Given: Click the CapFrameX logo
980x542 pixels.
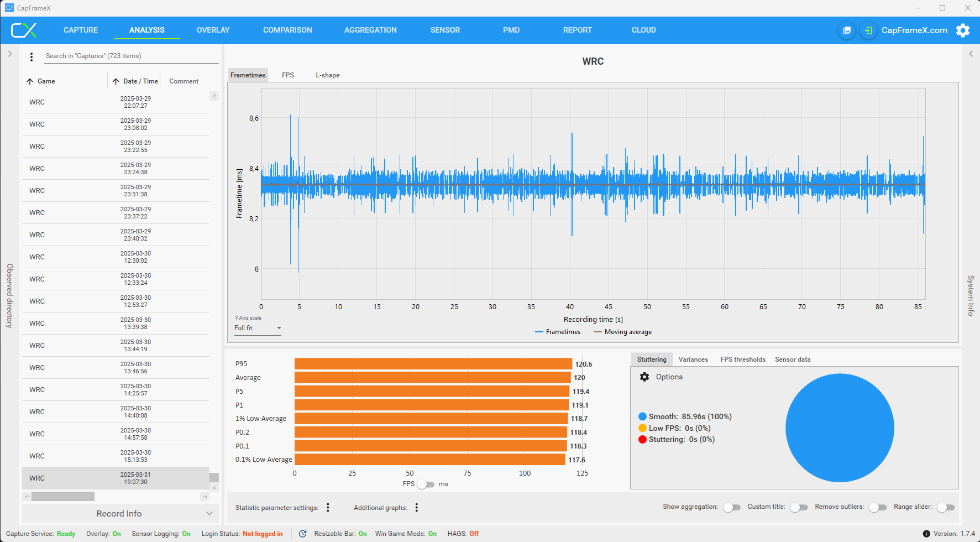Looking at the screenshot, I should (24, 30).
